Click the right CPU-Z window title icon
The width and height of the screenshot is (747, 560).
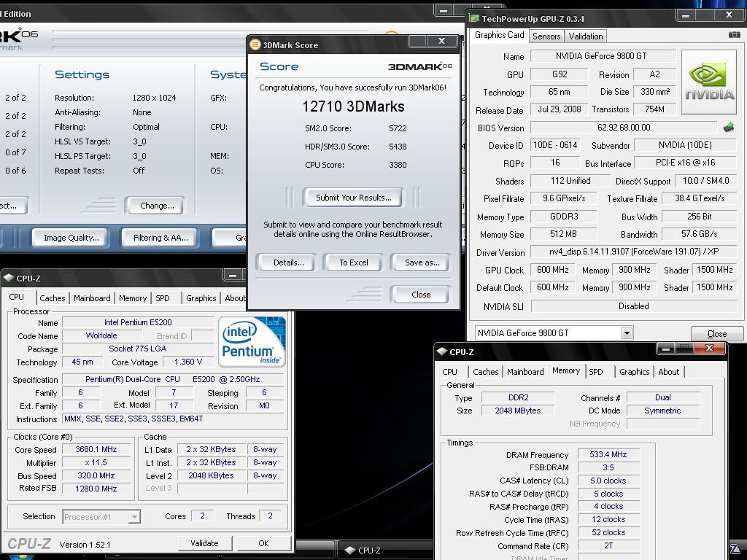tap(441, 352)
